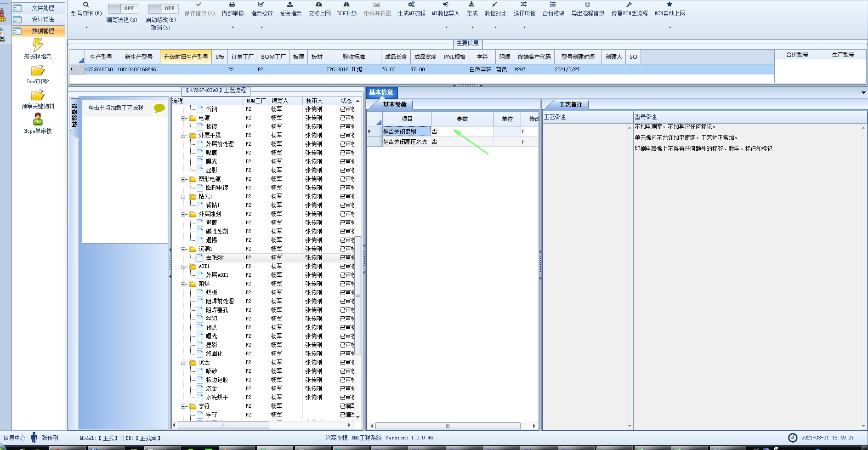Click the note text 不加电测章，不加其它任何标记
The image size is (868, 450).
[x=675, y=126]
